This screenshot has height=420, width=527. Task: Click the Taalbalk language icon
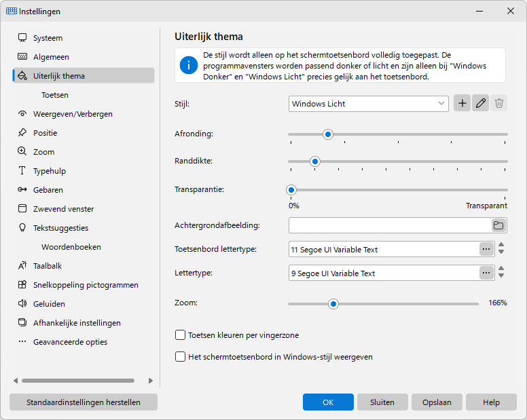click(x=22, y=265)
